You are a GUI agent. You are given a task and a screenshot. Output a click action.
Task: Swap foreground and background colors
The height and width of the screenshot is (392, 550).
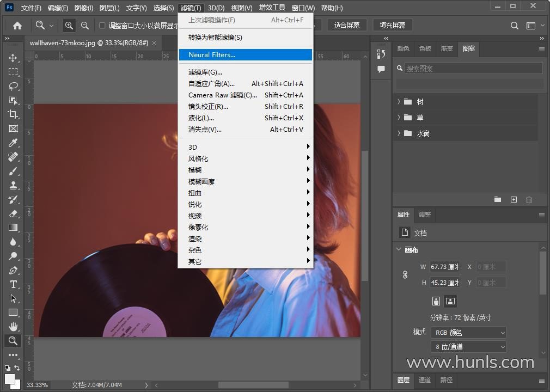coord(17,368)
